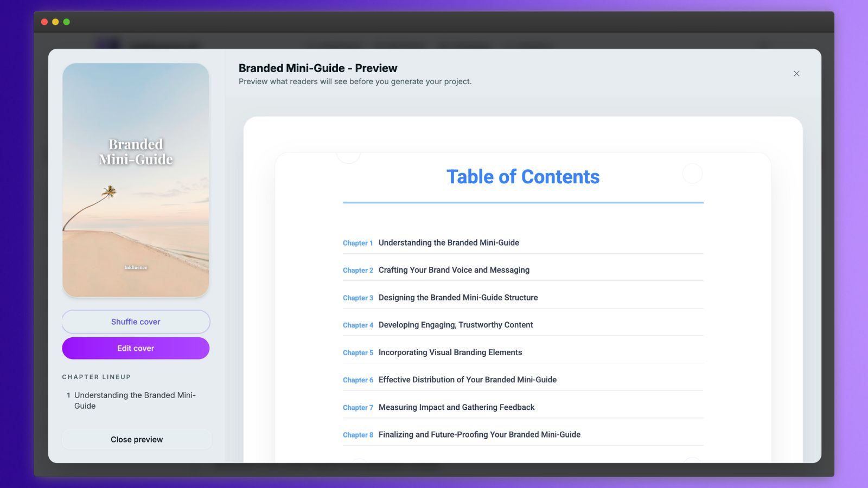
Task: Click the book cover thumbnail
Action: tap(135, 180)
